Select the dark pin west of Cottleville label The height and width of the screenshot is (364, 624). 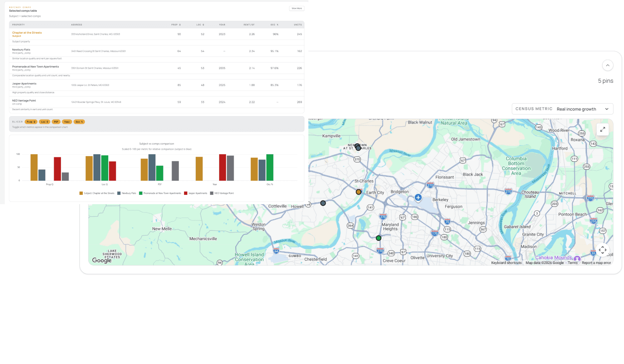click(x=323, y=203)
